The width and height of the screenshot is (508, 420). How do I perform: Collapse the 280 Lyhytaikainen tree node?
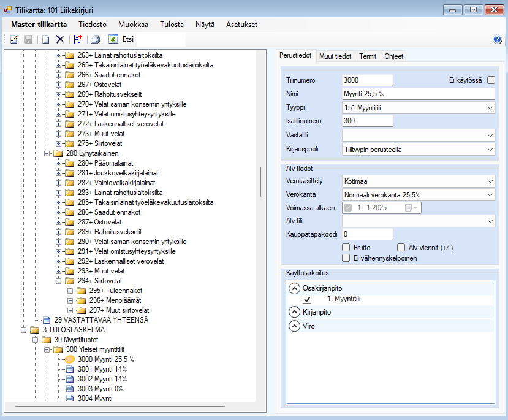click(47, 153)
